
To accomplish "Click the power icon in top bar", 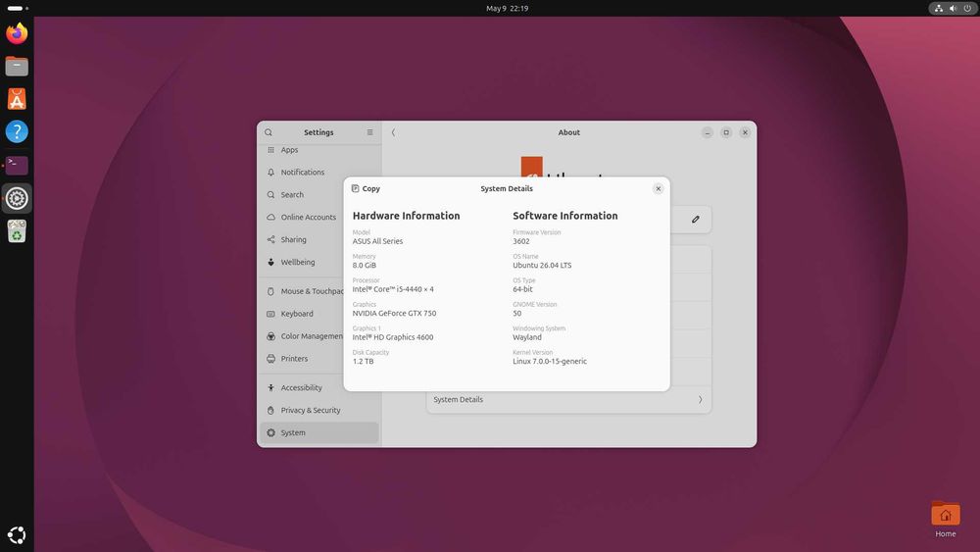I will 967,8.
